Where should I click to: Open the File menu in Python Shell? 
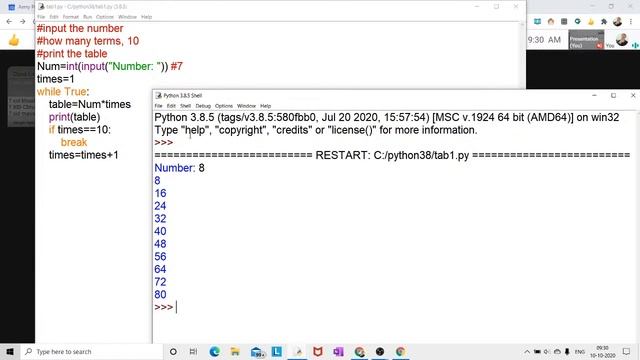pos(158,106)
